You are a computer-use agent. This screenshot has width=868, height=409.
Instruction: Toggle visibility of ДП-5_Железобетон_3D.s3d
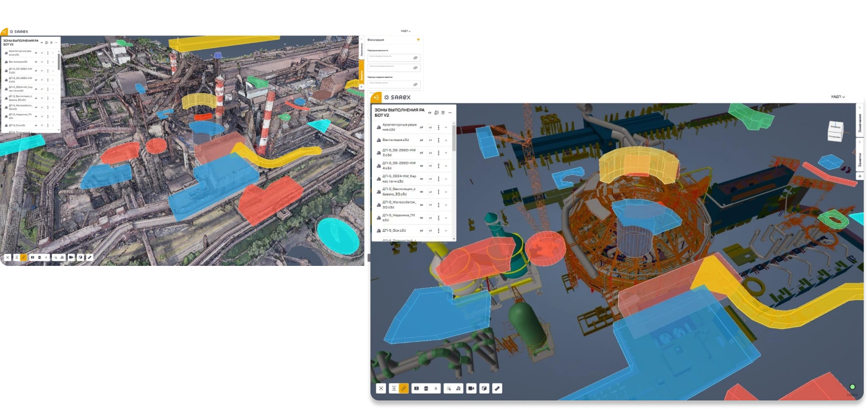coord(422,204)
